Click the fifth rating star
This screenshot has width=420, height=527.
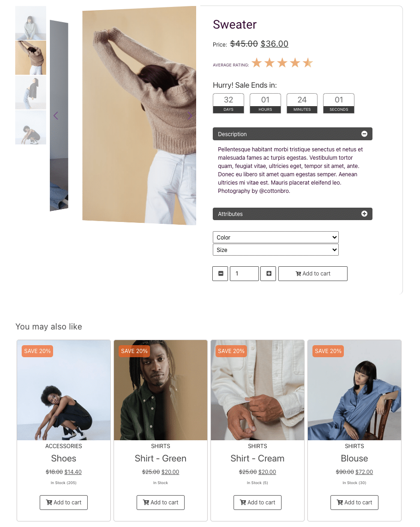point(308,63)
